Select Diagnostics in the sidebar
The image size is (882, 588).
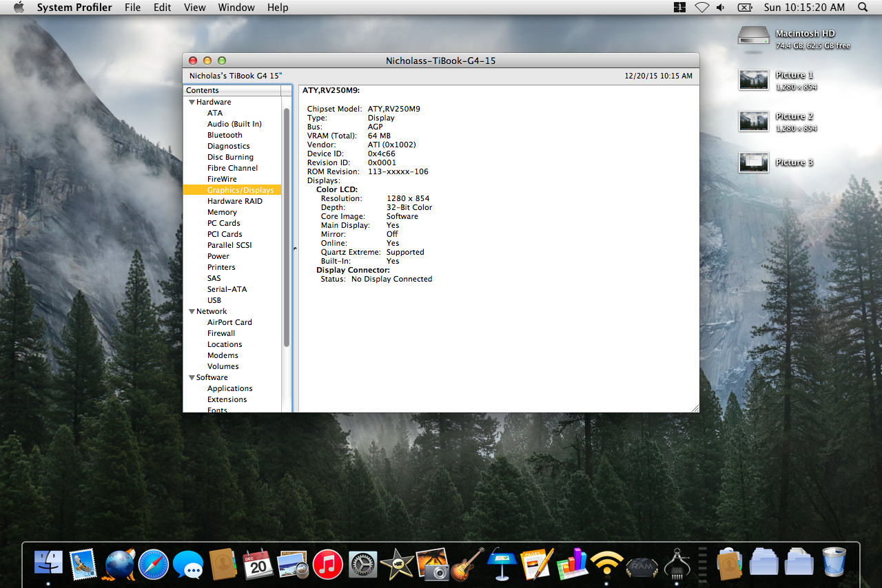click(228, 146)
